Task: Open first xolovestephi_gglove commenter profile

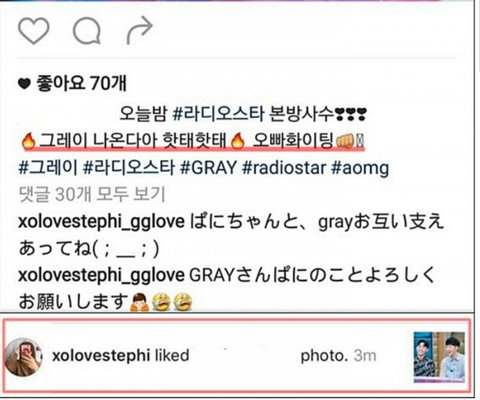Action: 101,223
